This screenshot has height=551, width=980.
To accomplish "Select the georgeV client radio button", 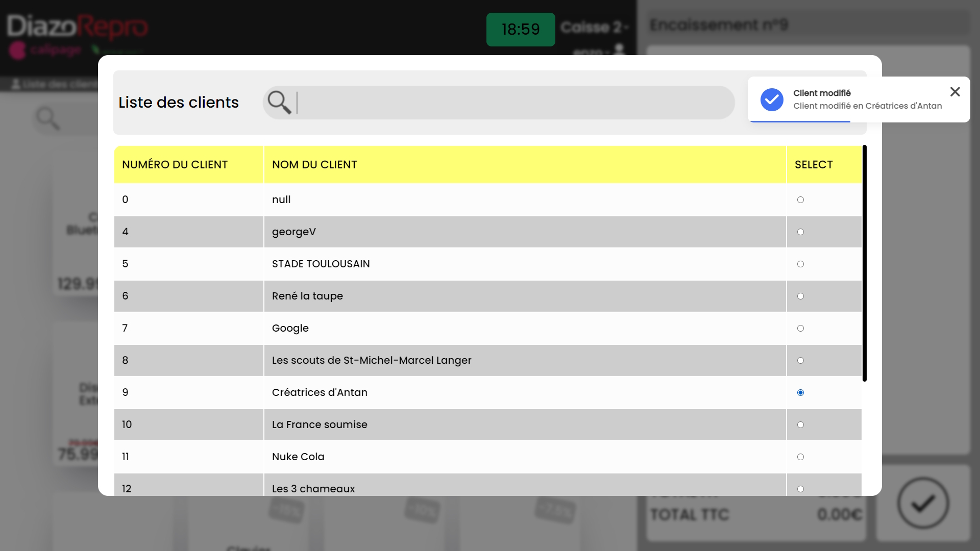I will pyautogui.click(x=800, y=232).
